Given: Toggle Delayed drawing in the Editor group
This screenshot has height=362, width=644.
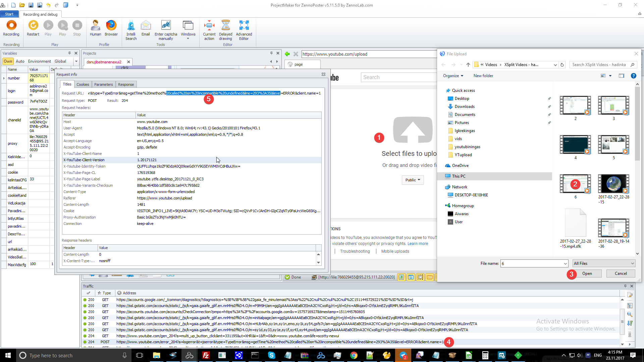Looking at the screenshot, I should (225, 30).
